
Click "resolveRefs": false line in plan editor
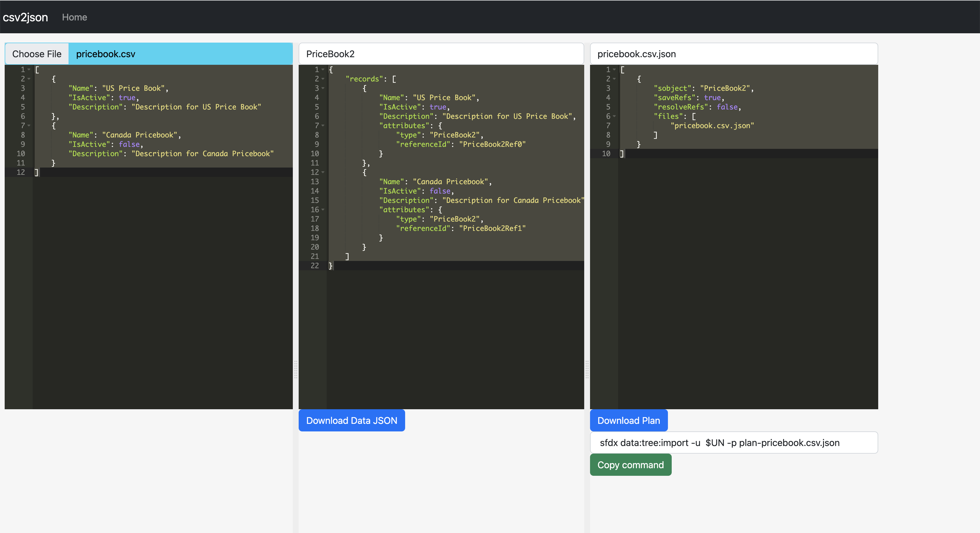[x=697, y=107]
